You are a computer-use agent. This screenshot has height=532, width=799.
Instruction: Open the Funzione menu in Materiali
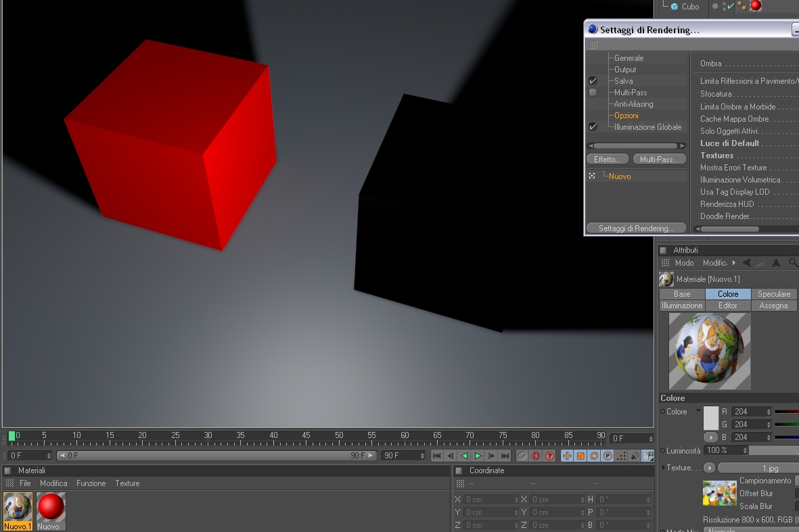coord(91,483)
